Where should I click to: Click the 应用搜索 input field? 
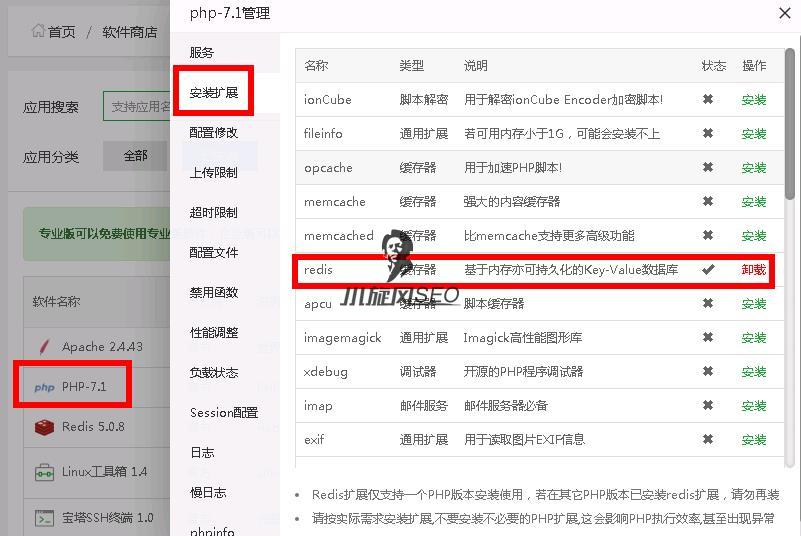(x=136, y=106)
